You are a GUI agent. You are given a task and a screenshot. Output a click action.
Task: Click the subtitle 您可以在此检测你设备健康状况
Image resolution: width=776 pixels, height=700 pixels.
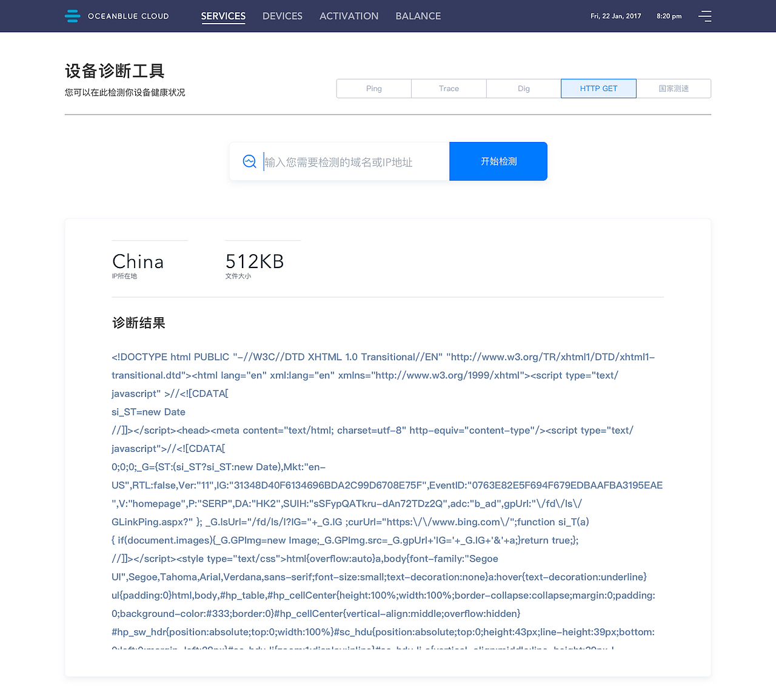tap(125, 92)
